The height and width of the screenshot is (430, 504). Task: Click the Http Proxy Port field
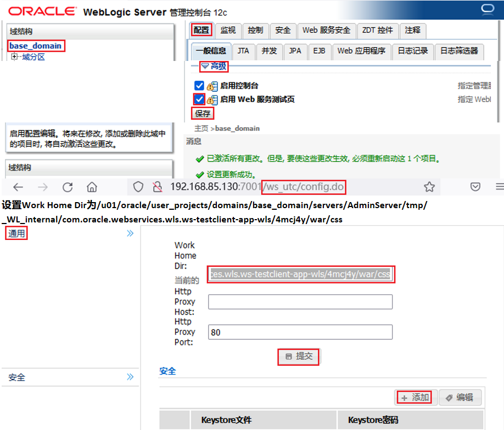click(300, 332)
